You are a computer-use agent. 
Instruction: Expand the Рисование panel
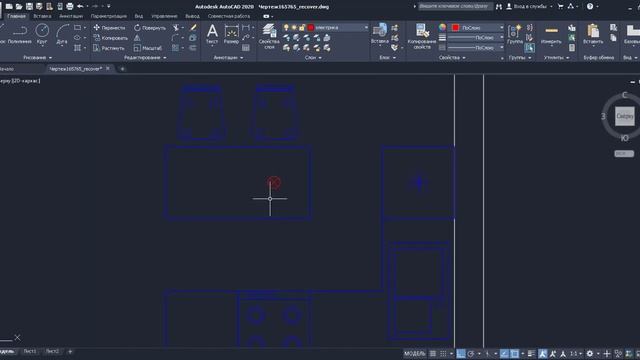[38, 58]
